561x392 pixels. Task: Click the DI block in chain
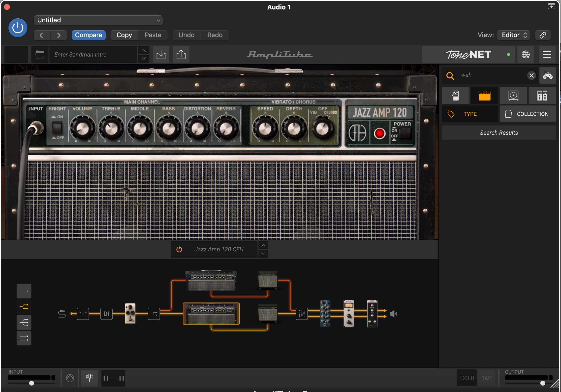(x=106, y=314)
